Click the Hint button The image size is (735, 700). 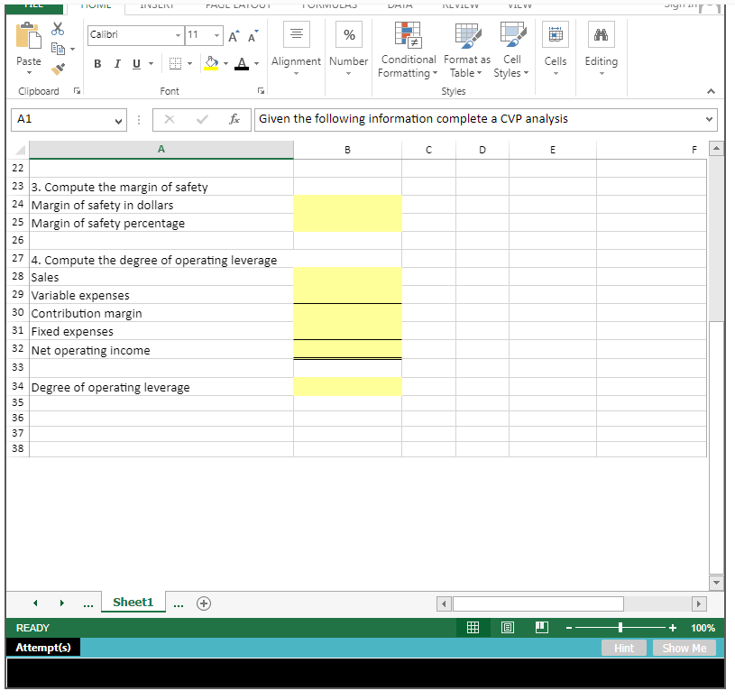(x=623, y=648)
